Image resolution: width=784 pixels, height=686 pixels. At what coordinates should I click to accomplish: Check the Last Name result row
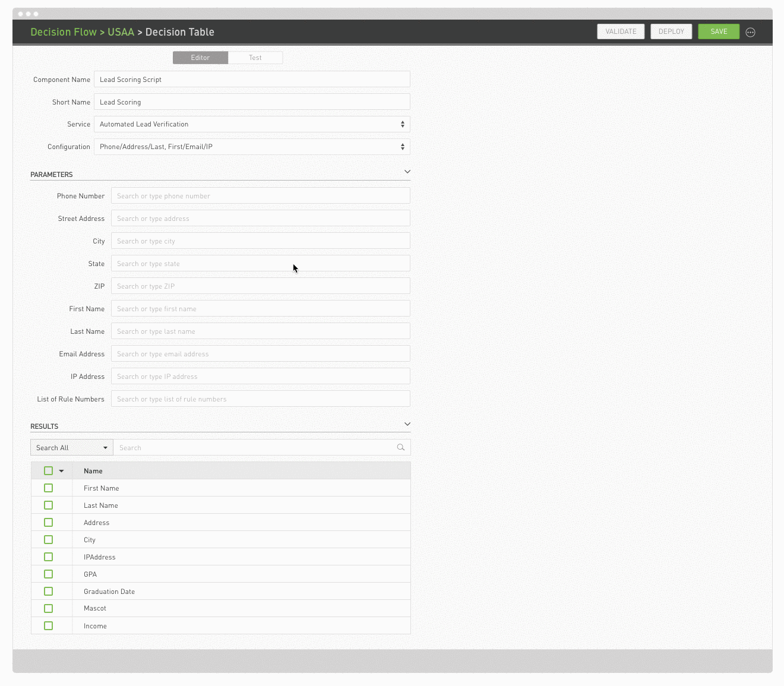click(x=49, y=505)
